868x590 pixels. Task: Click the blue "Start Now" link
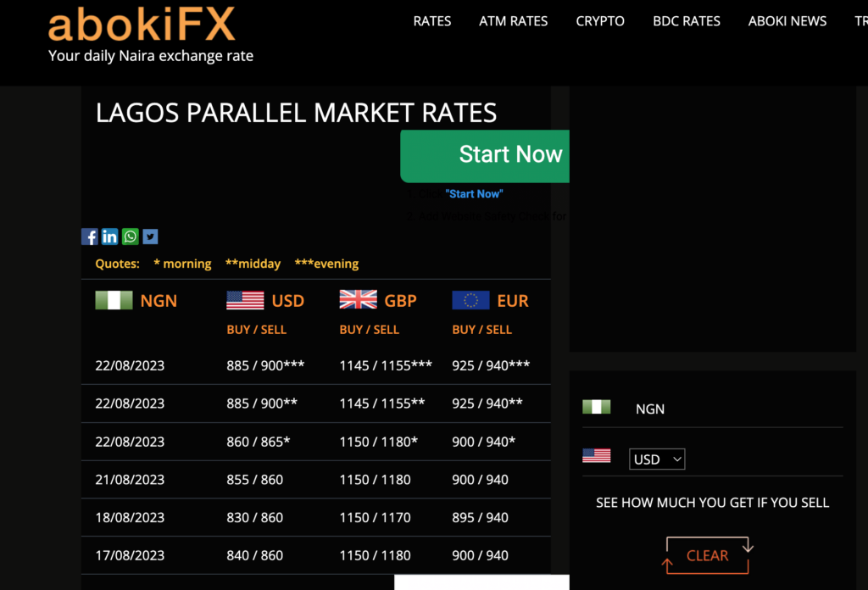point(474,194)
